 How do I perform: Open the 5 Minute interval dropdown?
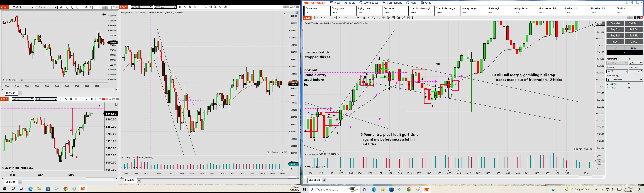[46, 7]
